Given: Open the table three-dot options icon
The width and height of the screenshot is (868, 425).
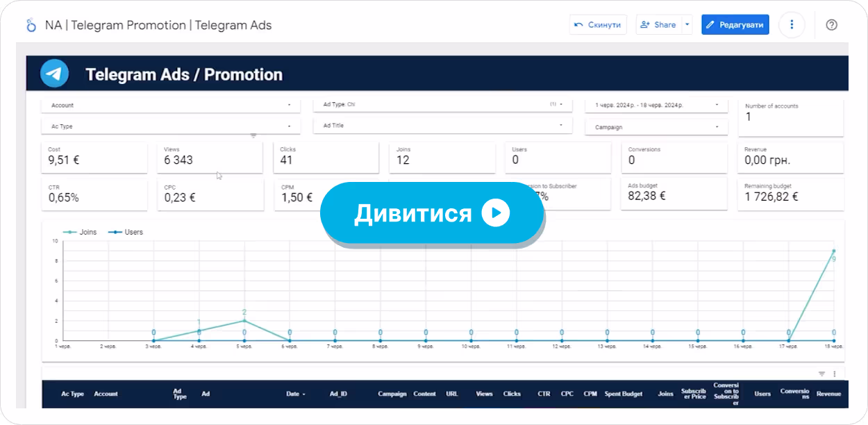Looking at the screenshot, I should (834, 374).
